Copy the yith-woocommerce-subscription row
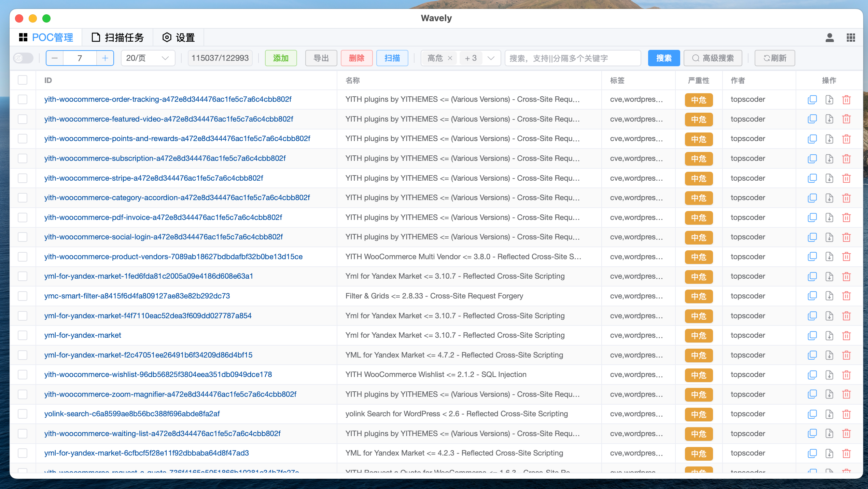 pyautogui.click(x=812, y=158)
